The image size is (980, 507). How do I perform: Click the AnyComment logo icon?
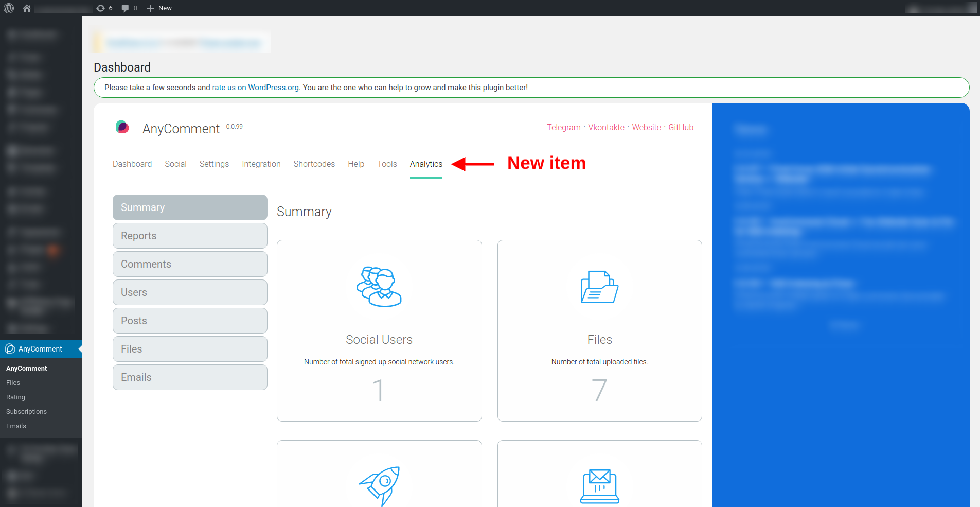(122, 127)
